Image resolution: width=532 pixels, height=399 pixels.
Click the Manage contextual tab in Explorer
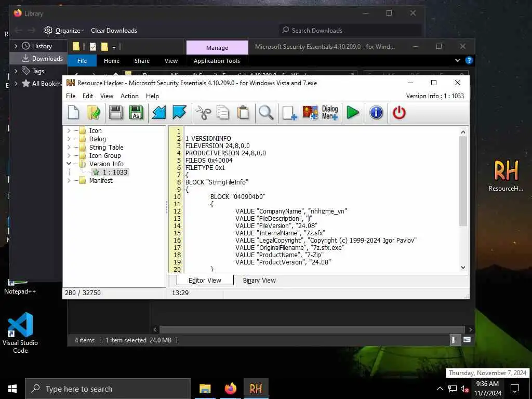pyautogui.click(x=217, y=48)
